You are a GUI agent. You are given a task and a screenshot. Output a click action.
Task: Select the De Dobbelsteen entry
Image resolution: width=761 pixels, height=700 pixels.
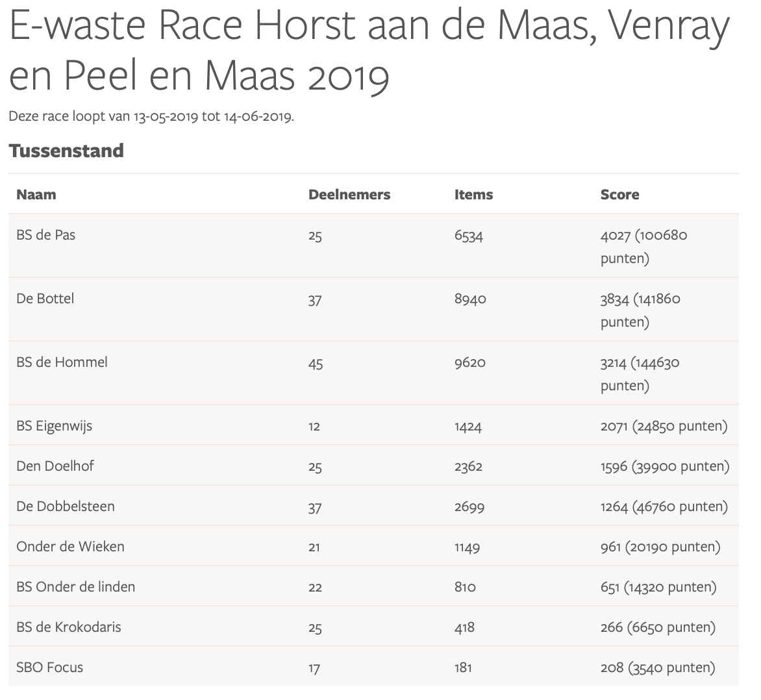pos(66,506)
